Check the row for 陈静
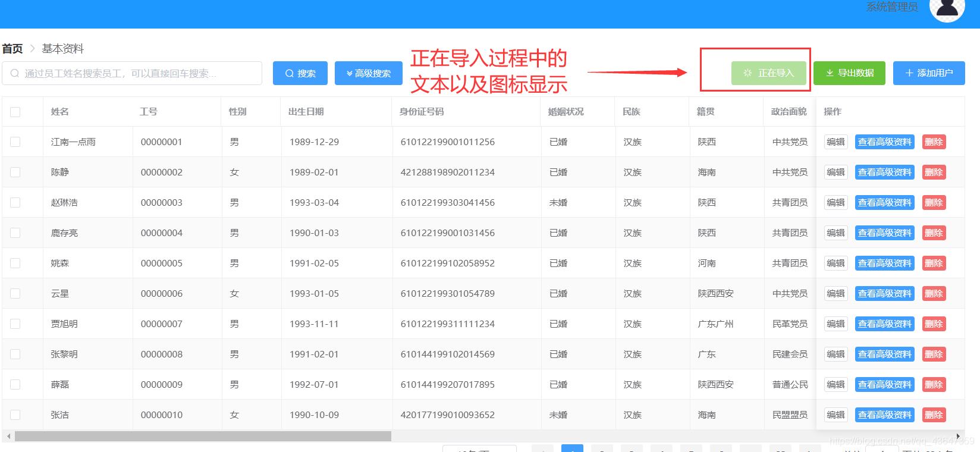The image size is (980, 452). [15, 172]
